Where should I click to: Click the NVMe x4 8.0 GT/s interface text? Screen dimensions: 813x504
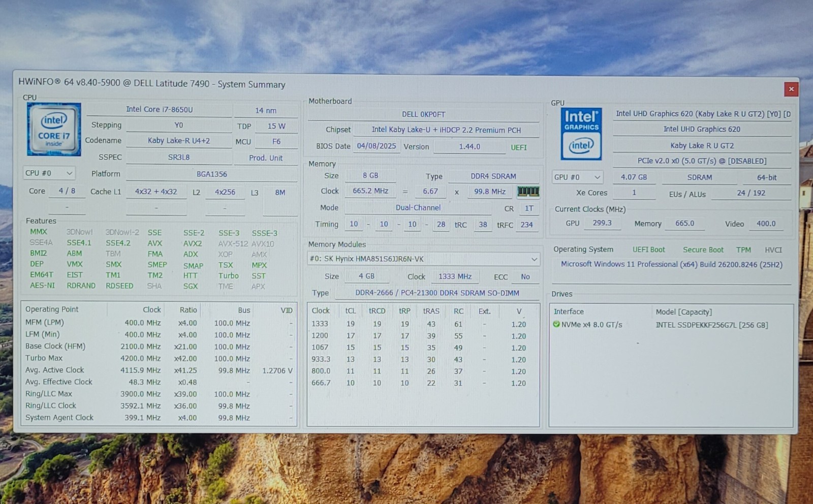click(x=592, y=325)
